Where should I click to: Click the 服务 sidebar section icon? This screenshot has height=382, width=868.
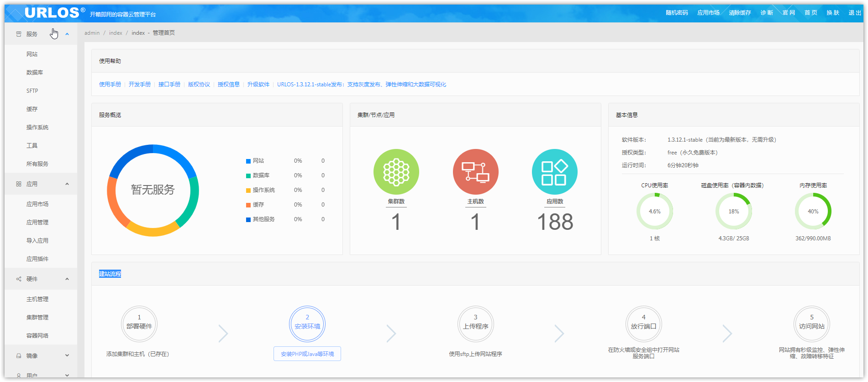click(19, 34)
